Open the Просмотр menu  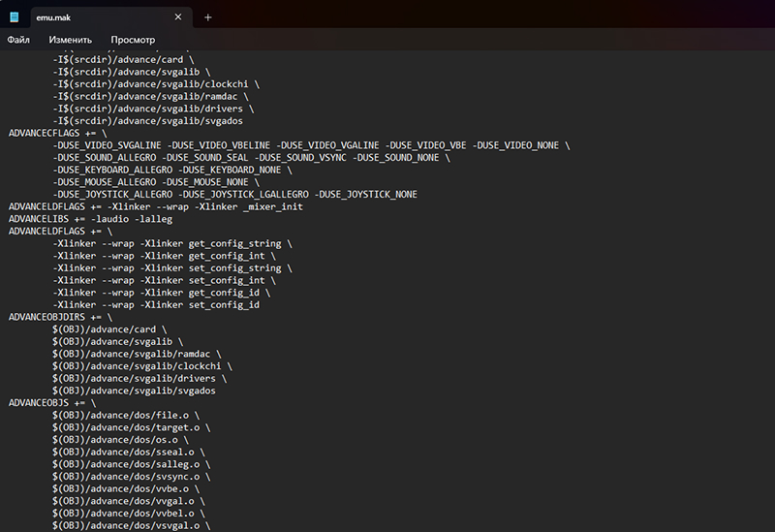pos(133,40)
